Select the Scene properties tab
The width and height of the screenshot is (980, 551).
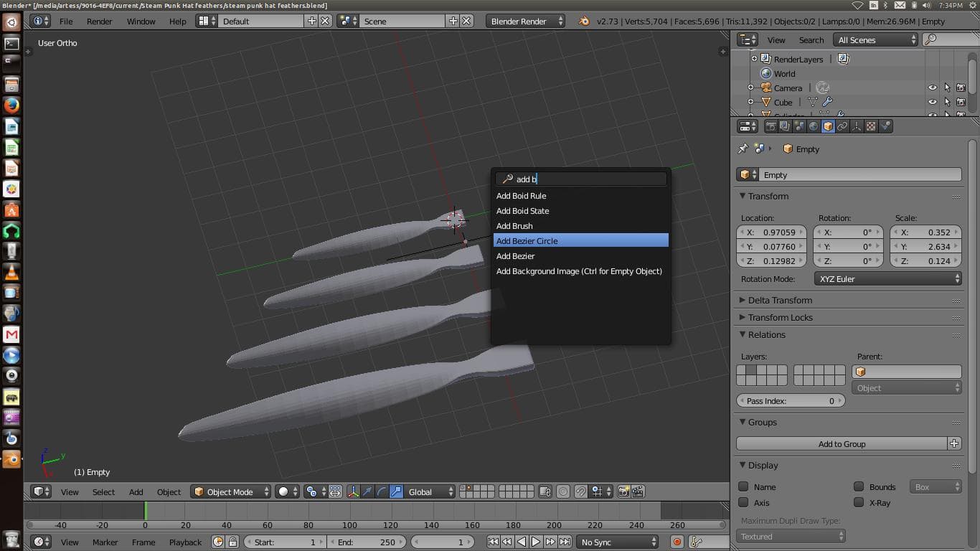point(799,126)
